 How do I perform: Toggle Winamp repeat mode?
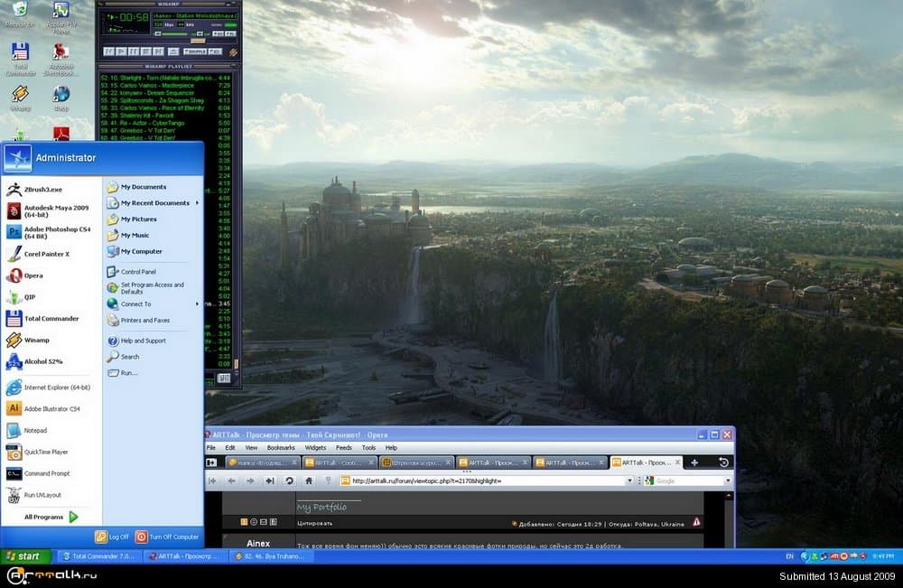tap(214, 51)
